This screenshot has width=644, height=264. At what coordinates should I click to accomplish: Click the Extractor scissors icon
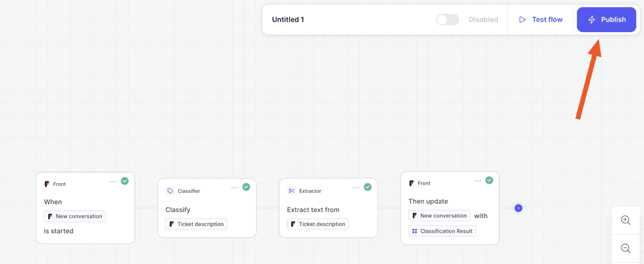292,191
